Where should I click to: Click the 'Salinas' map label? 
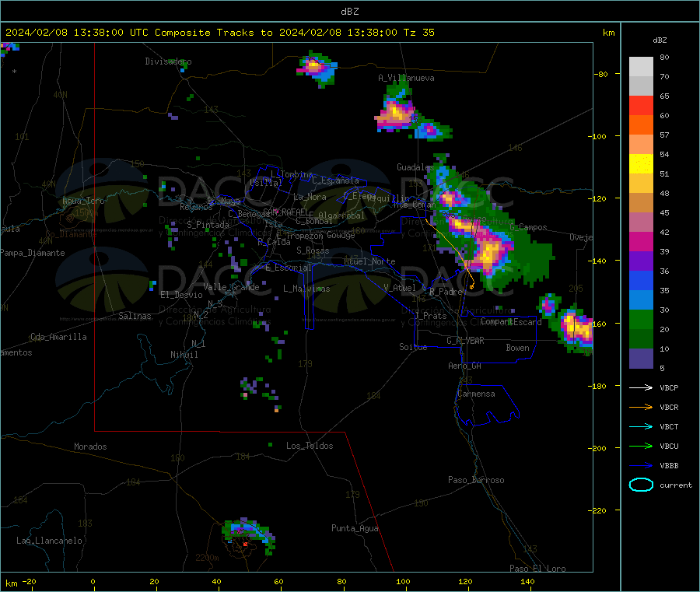click(x=135, y=316)
